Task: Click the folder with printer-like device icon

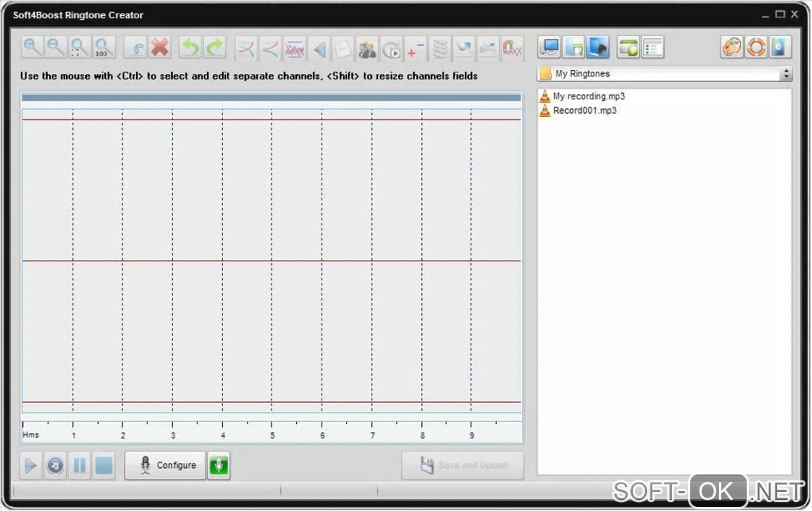Action: 574,47
